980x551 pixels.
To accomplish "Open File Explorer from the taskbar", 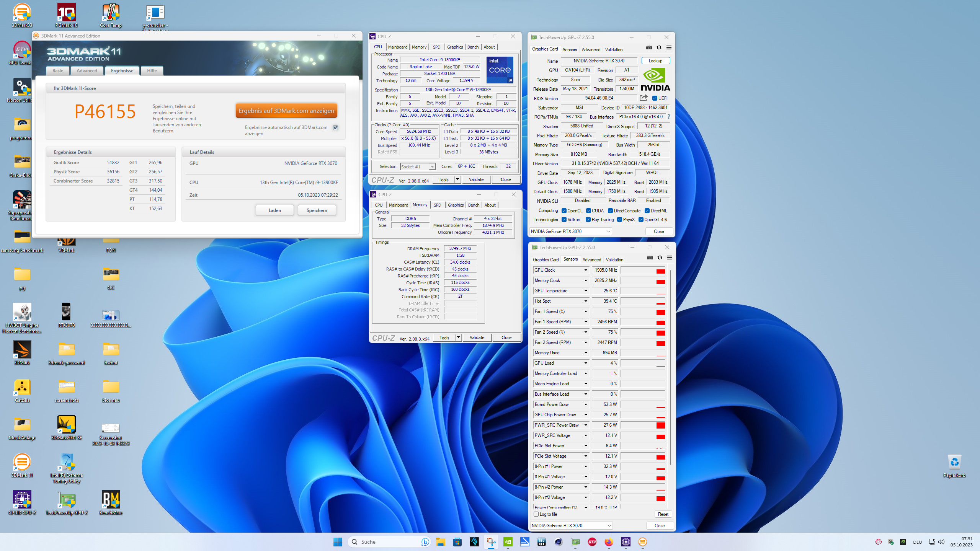I will [x=440, y=542].
